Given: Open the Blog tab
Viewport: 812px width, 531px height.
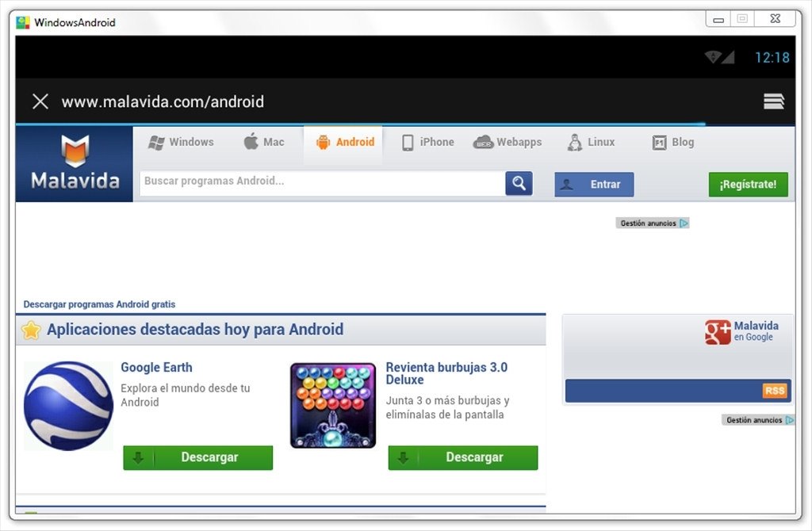Looking at the screenshot, I should click(673, 142).
